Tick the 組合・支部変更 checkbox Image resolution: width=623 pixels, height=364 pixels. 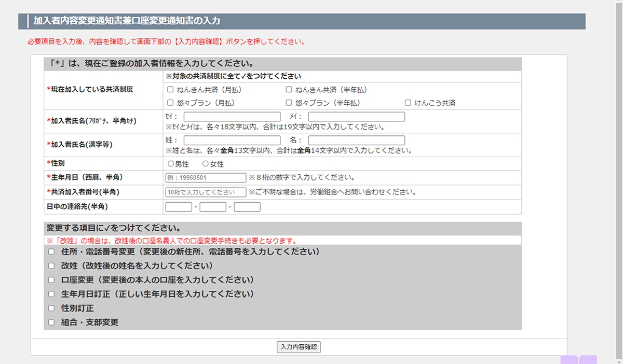click(x=51, y=322)
